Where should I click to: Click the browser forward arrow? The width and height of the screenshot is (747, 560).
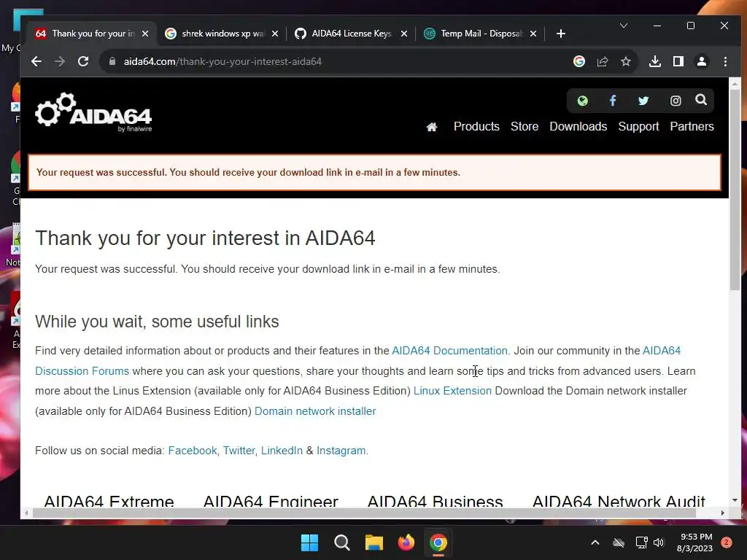point(60,61)
